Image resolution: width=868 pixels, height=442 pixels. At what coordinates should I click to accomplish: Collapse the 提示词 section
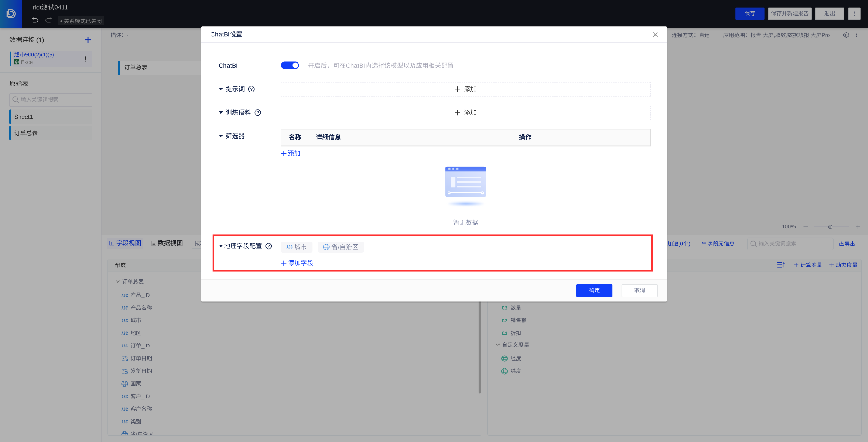[x=220, y=89]
